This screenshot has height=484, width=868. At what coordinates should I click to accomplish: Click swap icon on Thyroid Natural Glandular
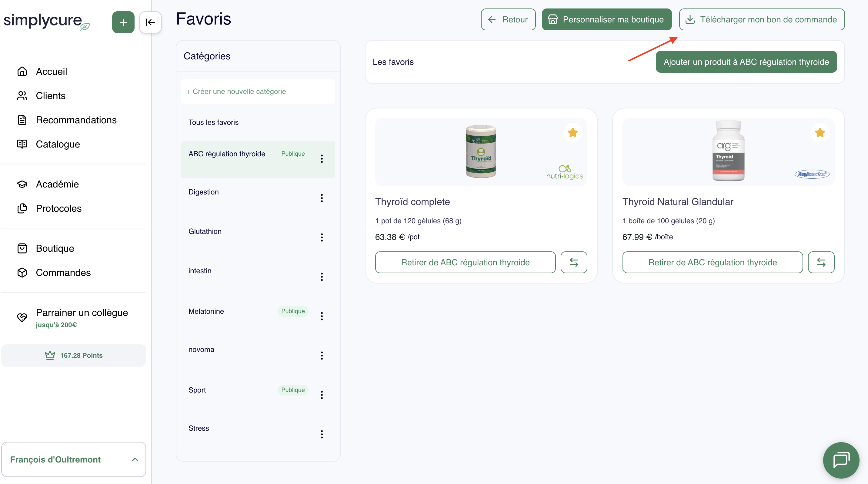(x=821, y=262)
